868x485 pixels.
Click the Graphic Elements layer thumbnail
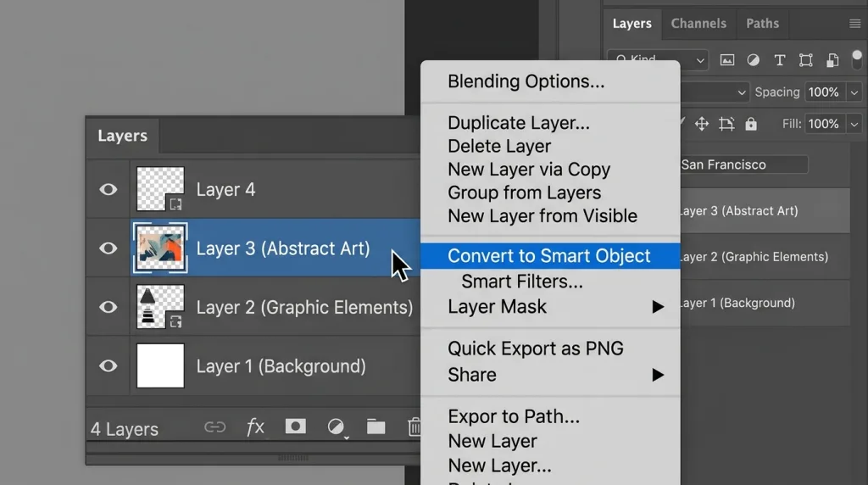(160, 307)
